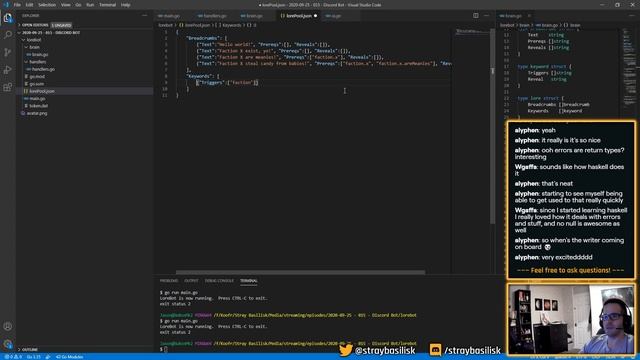
Task: Open go.mod in the explorer tree
Action: [84, 77]
